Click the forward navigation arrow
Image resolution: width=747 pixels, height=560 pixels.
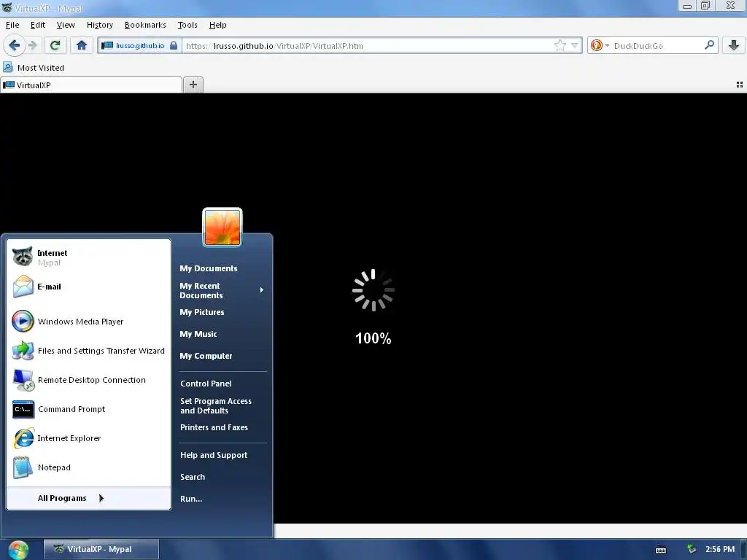[x=33, y=45]
